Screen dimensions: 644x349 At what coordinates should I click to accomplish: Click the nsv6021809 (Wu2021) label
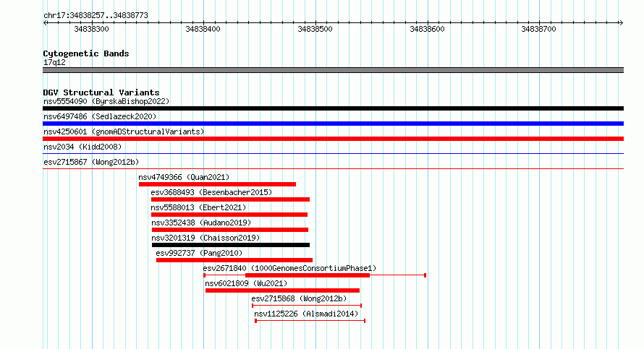pyautogui.click(x=246, y=283)
